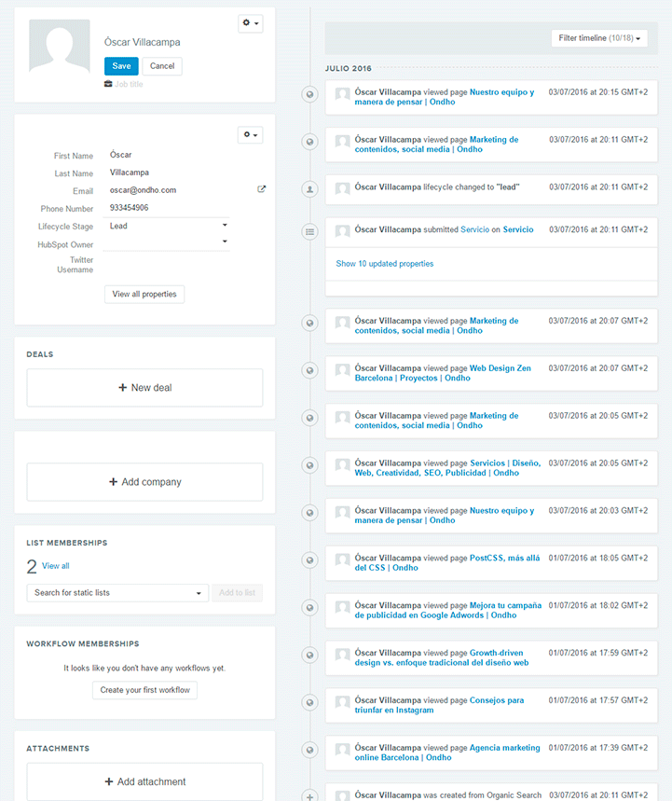Image resolution: width=672 pixels, height=801 pixels.
Task: Open the gear menu beside contact name
Action: click(x=250, y=23)
